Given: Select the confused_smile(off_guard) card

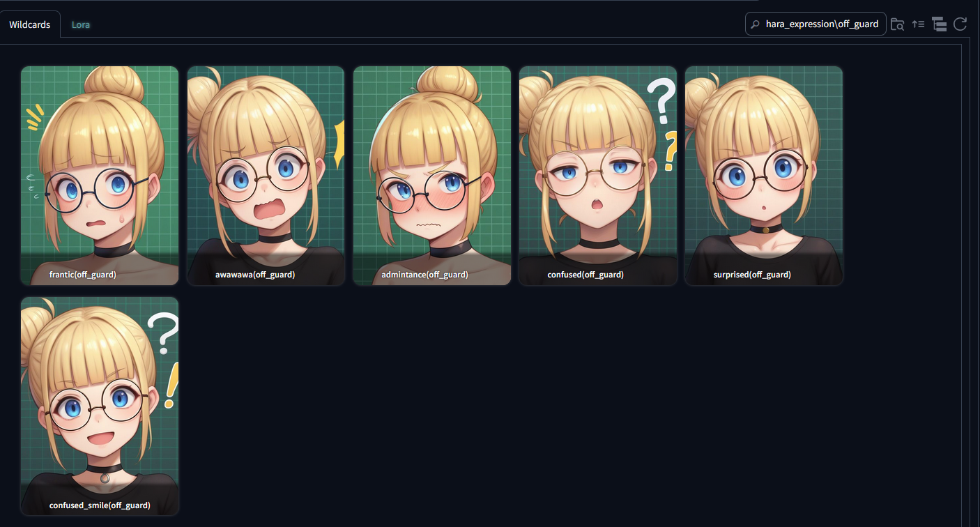Looking at the screenshot, I should tap(100, 406).
